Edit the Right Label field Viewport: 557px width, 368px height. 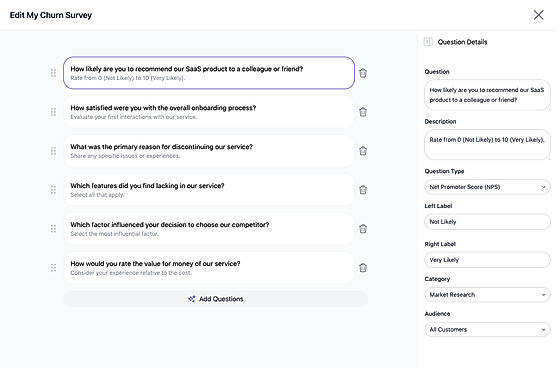pyautogui.click(x=487, y=260)
